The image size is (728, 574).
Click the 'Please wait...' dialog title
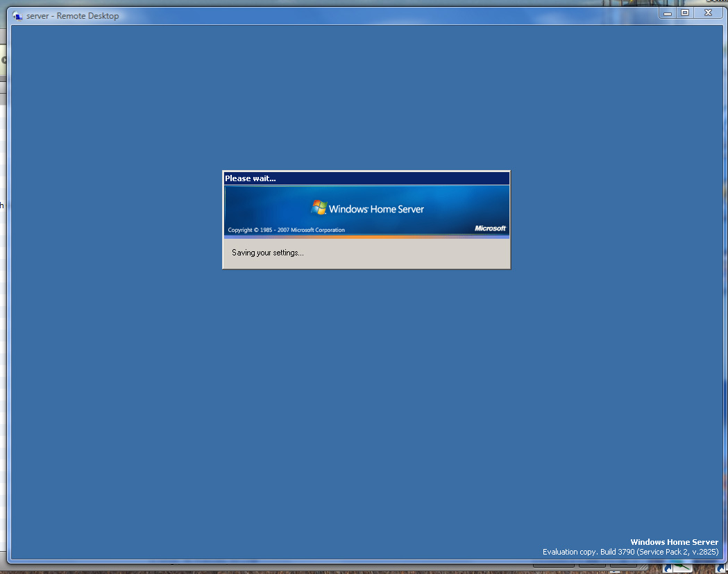(x=251, y=178)
